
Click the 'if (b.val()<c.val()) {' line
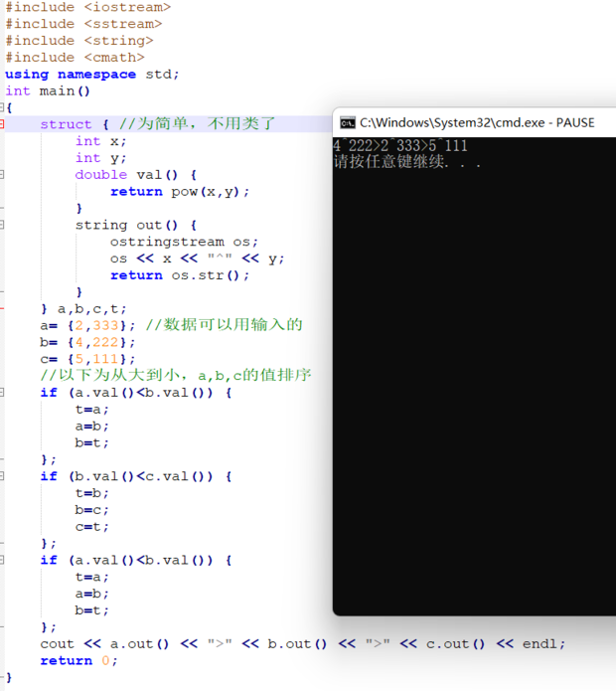pyautogui.click(x=136, y=476)
